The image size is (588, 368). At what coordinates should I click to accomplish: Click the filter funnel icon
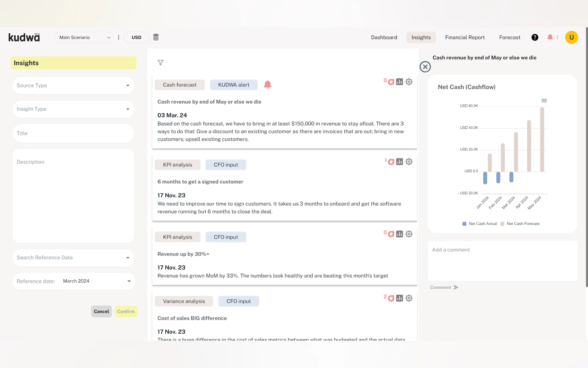click(x=160, y=63)
